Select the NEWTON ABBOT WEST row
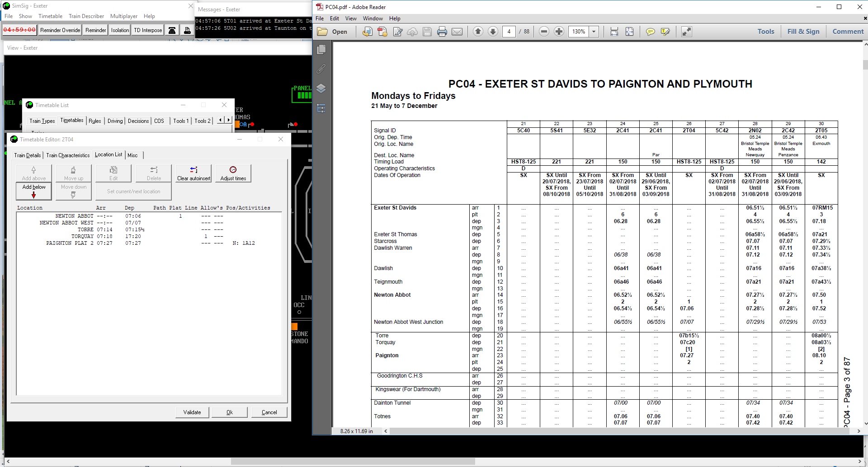Image resolution: width=868 pixels, height=467 pixels. coord(149,223)
